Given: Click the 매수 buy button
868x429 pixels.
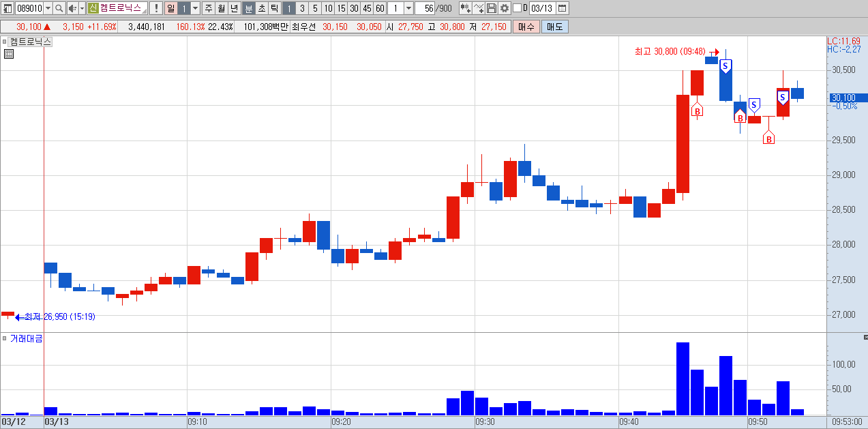Looking at the screenshot, I should [x=526, y=27].
